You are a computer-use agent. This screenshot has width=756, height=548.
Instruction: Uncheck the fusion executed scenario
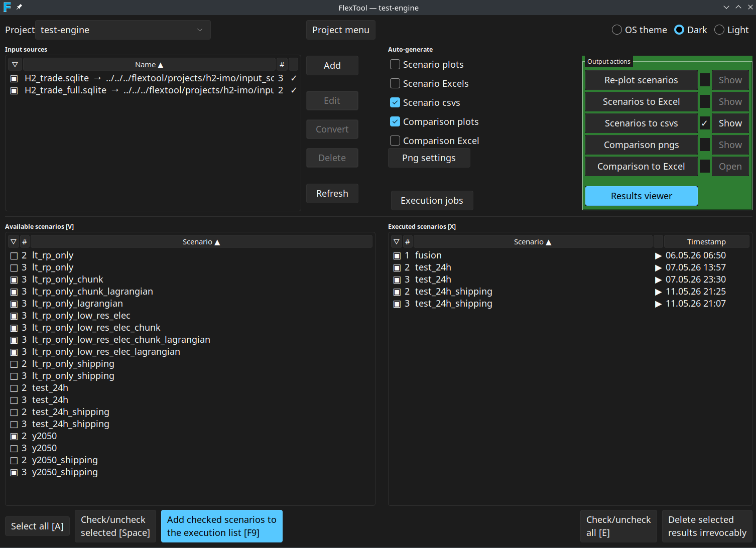[397, 256]
